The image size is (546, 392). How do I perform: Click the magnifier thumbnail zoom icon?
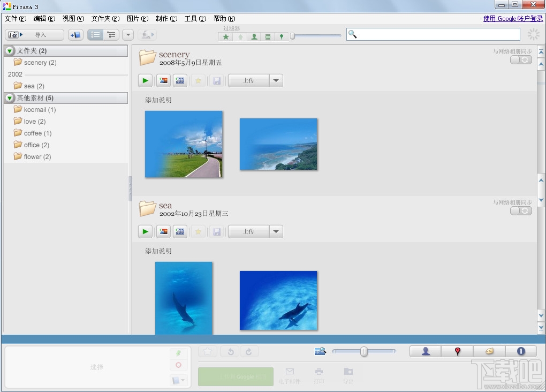point(320,351)
